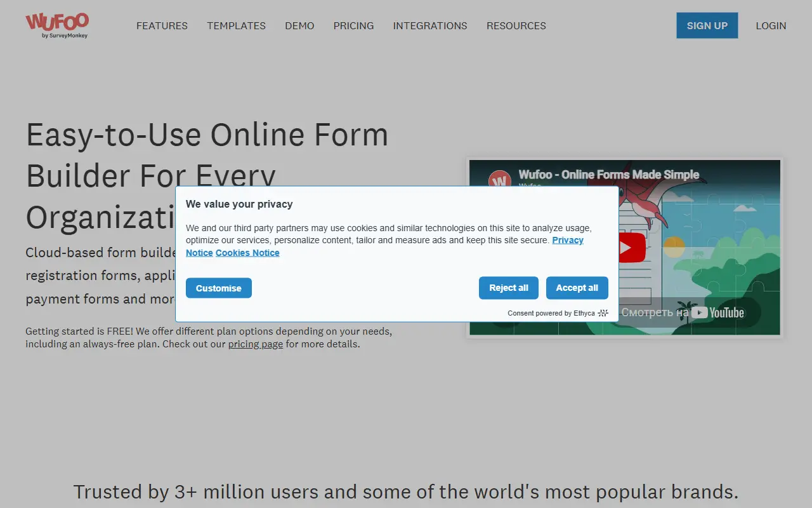This screenshot has width=812, height=508.
Task: Open the Pricing nav link
Action: [353, 26]
